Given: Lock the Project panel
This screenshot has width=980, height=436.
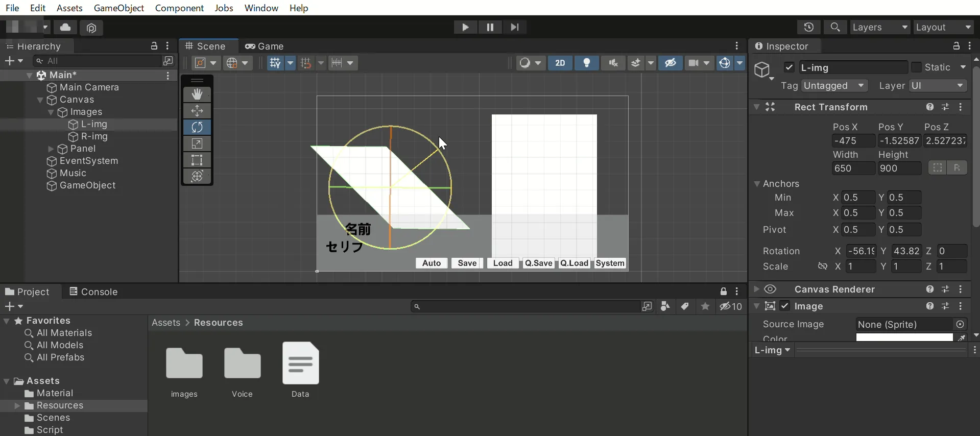Looking at the screenshot, I should (724, 292).
